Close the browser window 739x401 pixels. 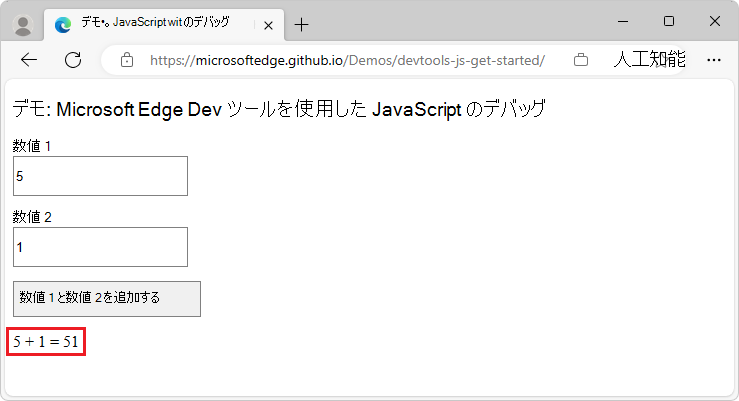coord(714,21)
